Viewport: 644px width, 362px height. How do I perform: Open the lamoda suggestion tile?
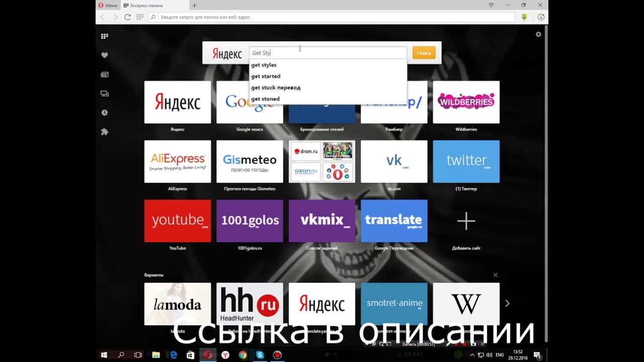click(x=178, y=304)
